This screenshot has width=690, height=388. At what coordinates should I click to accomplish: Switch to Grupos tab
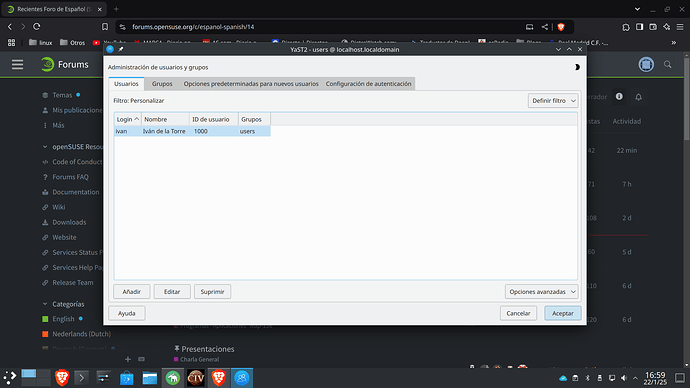(x=162, y=84)
